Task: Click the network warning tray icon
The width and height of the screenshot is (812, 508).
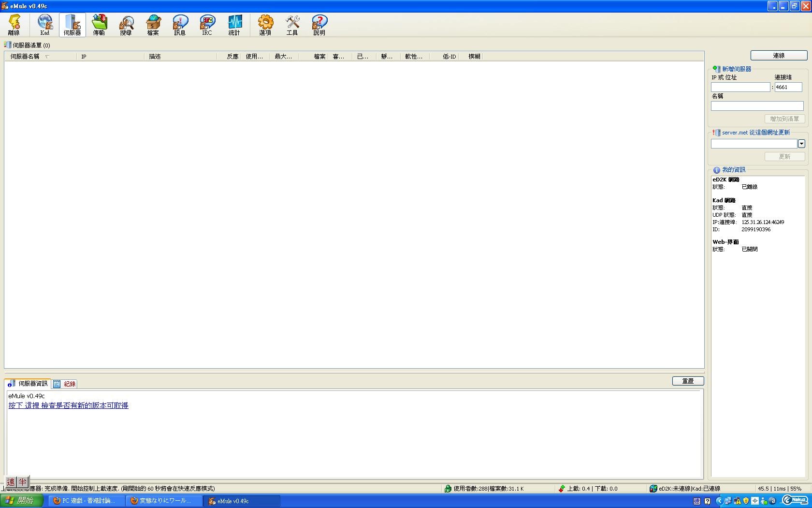Action: (737, 501)
